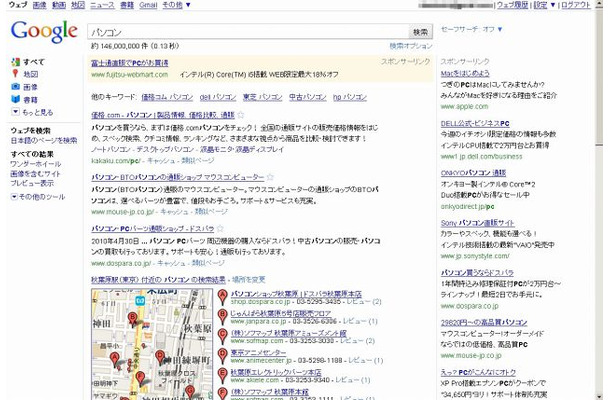
Task: Click related keyword 価格コム パソコン
Action: [167, 97]
